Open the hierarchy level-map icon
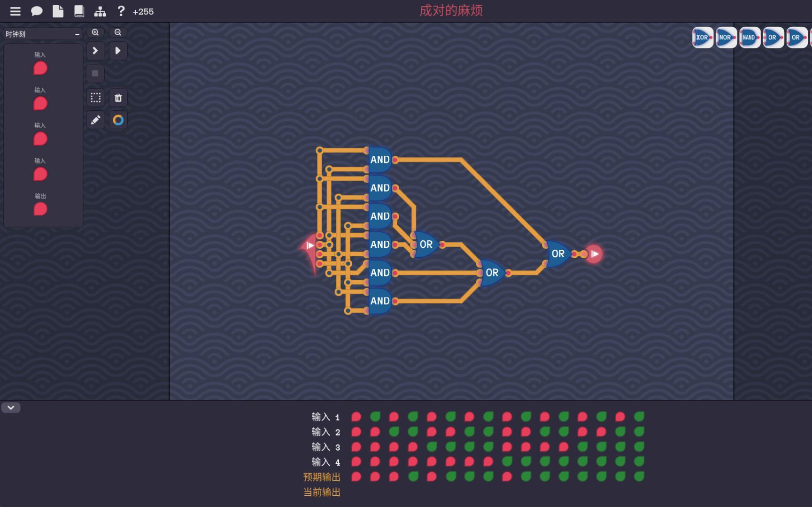Screen dimensions: 812x507 click(100, 11)
